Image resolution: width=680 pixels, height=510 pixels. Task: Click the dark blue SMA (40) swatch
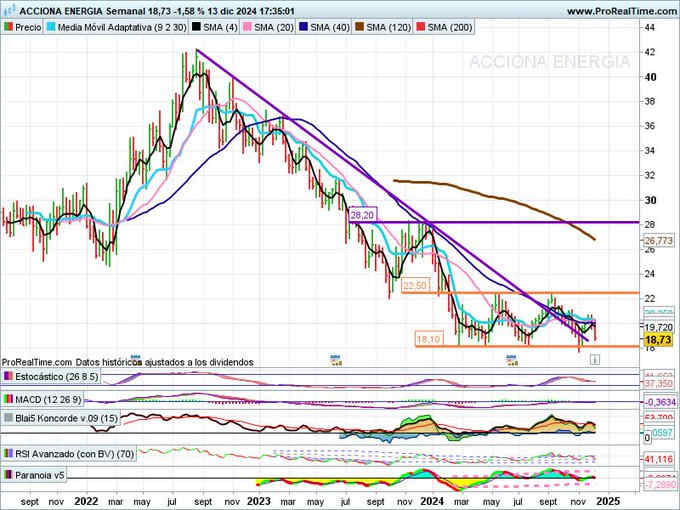[x=304, y=27]
